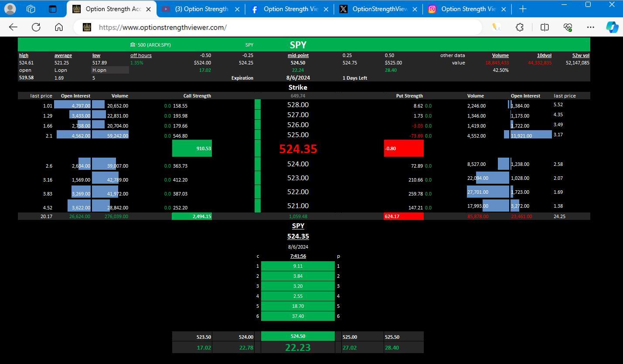Click the large SPY header title

tap(298, 45)
